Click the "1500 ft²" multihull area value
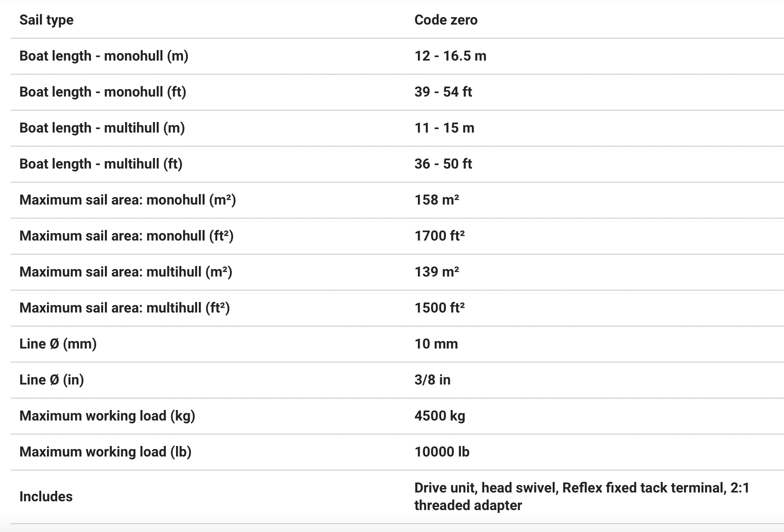Screen dimensions: 784x532 pyautogui.click(x=439, y=308)
